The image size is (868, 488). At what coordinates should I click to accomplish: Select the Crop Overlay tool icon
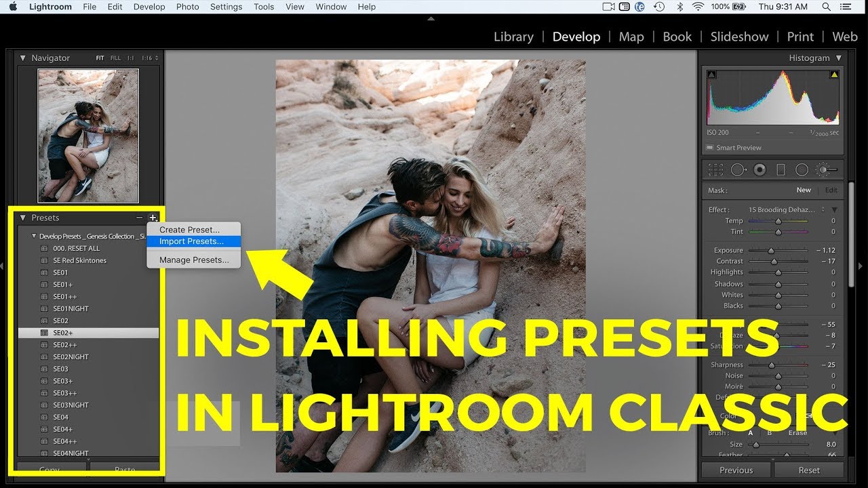[715, 169]
